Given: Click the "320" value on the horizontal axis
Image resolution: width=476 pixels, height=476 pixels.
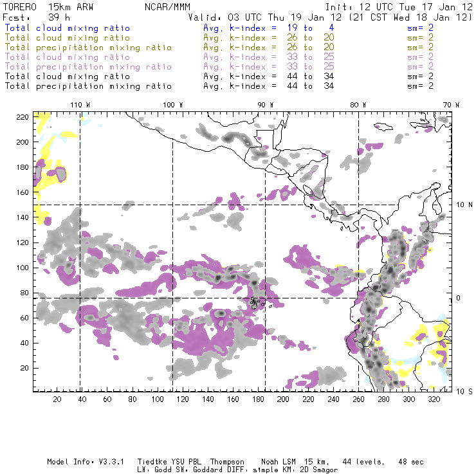Looking at the screenshot, I should (x=434, y=399).
